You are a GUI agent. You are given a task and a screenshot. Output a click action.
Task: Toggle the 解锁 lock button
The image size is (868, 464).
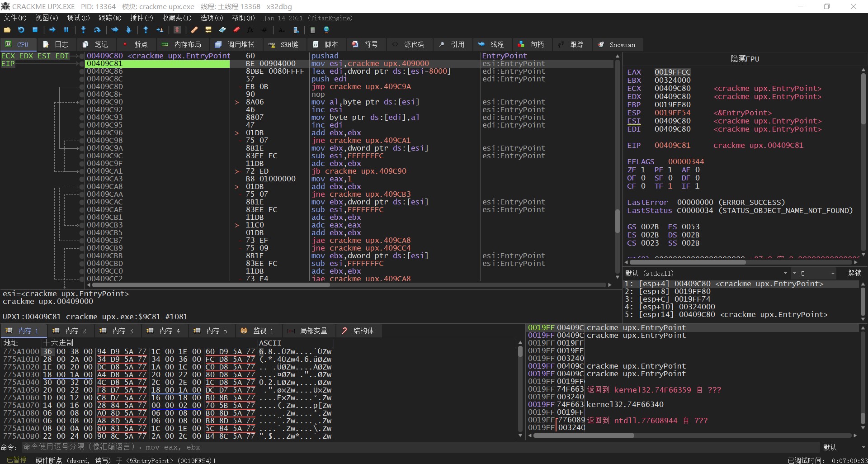(854, 273)
